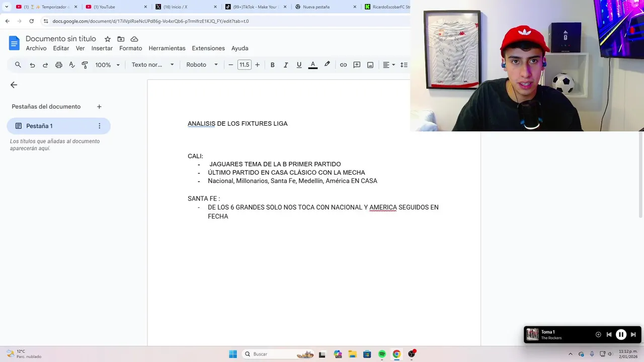
Task: Open File Explorer from the taskbar
Action: 352,354
